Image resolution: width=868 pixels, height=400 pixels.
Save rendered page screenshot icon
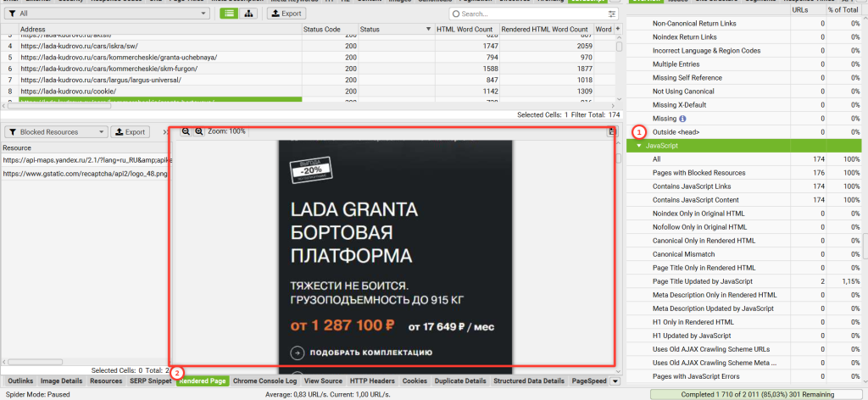[x=611, y=131]
